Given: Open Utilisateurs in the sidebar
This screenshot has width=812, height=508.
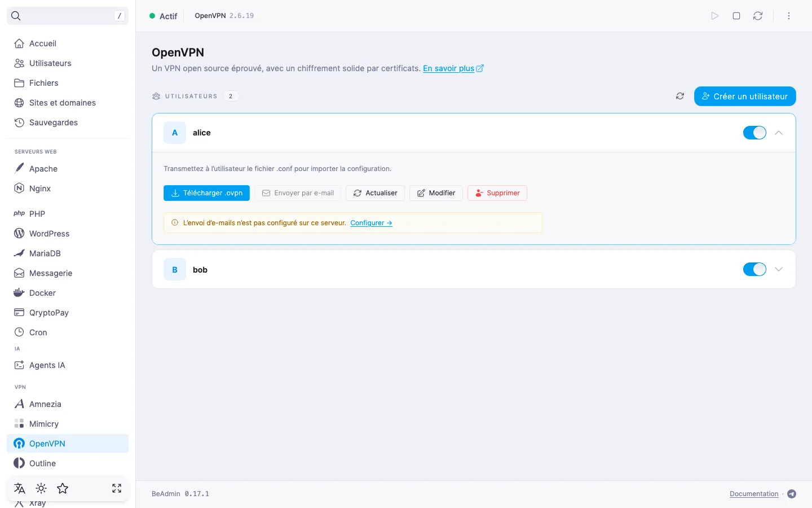Looking at the screenshot, I should tap(68, 63).
